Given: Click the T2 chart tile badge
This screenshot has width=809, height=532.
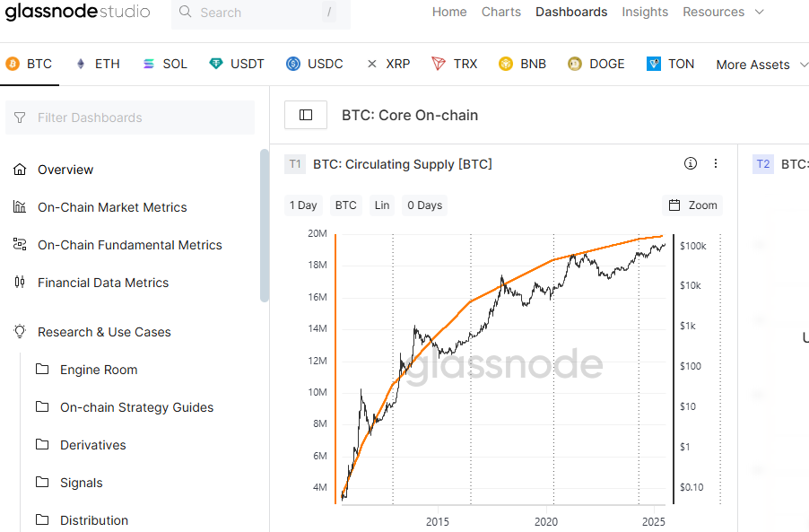Looking at the screenshot, I should (x=763, y=164).
